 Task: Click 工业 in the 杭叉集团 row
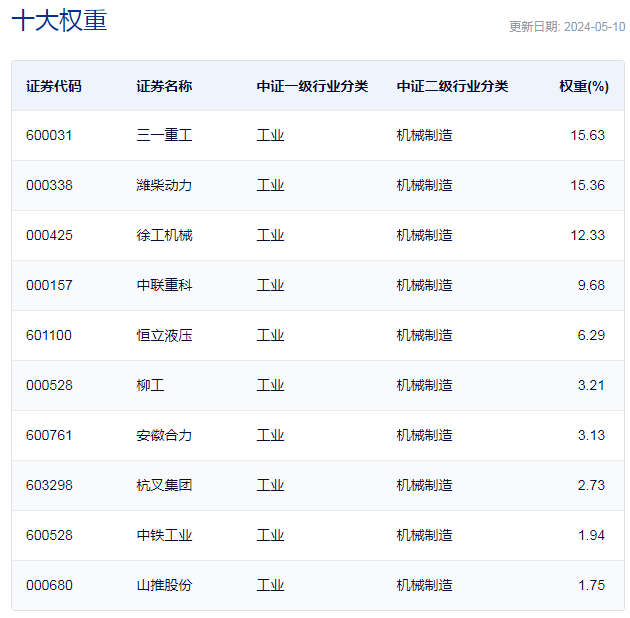point(270,485)
